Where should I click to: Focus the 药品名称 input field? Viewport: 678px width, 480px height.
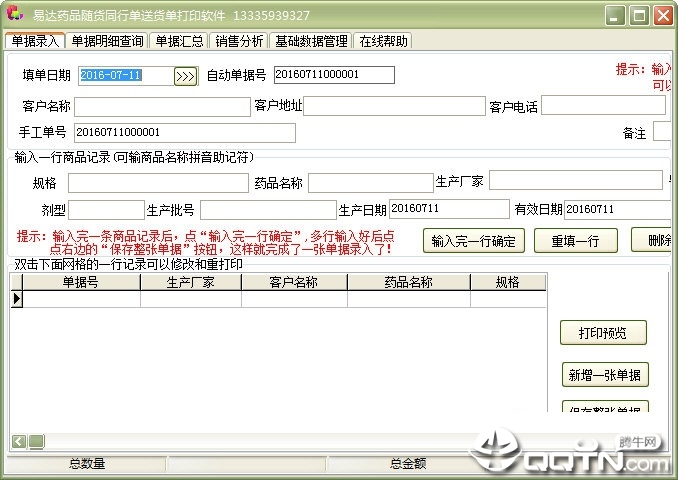[371, 183]
